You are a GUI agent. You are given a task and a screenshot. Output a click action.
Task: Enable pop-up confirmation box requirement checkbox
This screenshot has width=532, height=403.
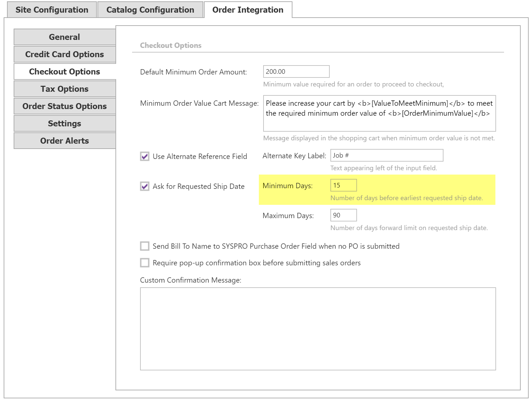point(145,263)
